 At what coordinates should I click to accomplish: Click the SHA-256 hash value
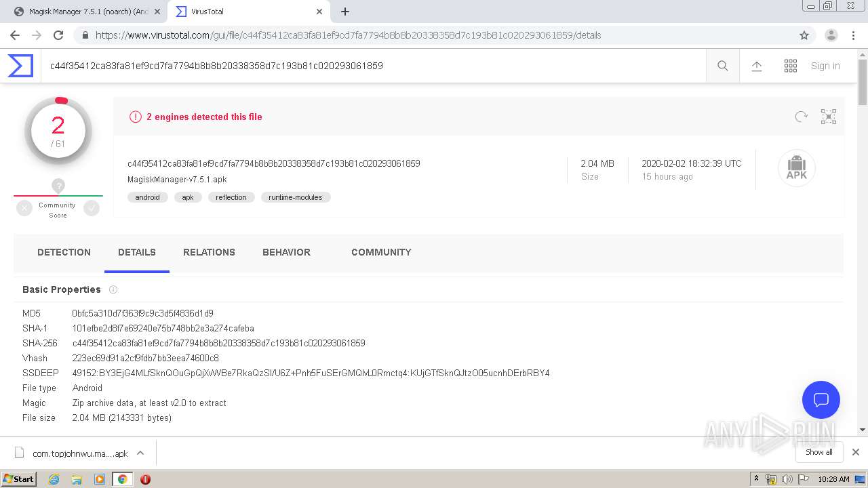click(219, 343)
